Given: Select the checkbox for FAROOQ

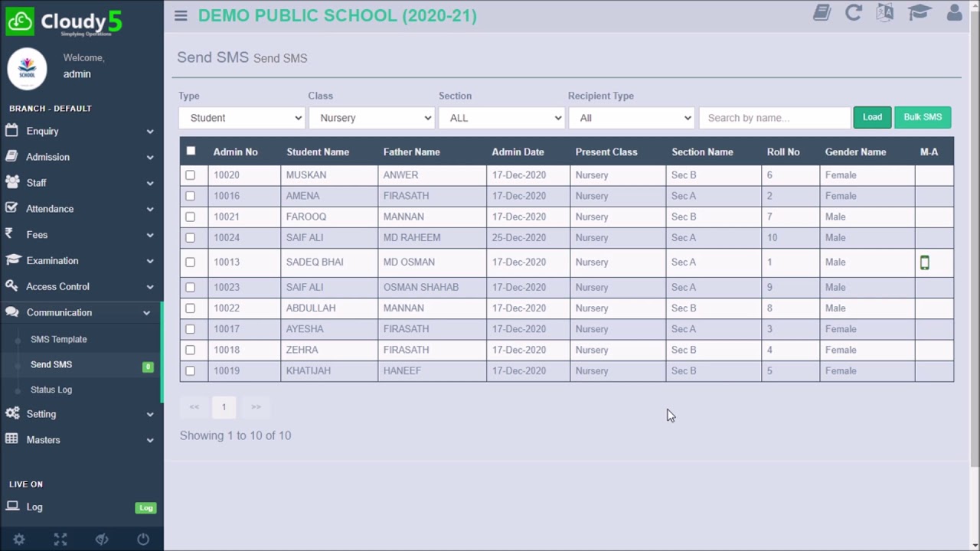Looking at the screenshot, I should (x=191, y=217).
